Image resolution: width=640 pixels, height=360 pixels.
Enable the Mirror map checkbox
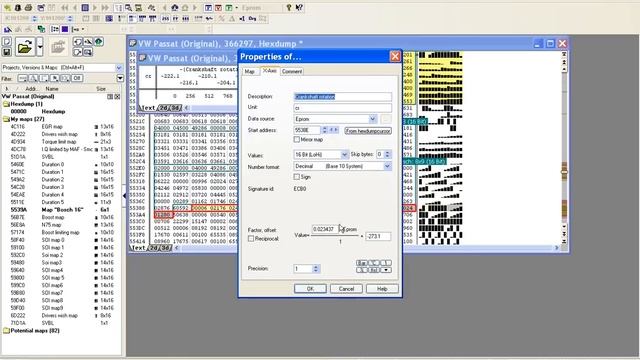click(x=297, y=140)
